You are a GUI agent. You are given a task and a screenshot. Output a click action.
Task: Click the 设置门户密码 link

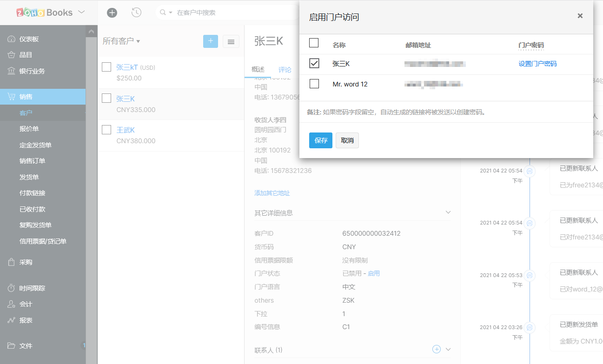click(x=537, y=64)
